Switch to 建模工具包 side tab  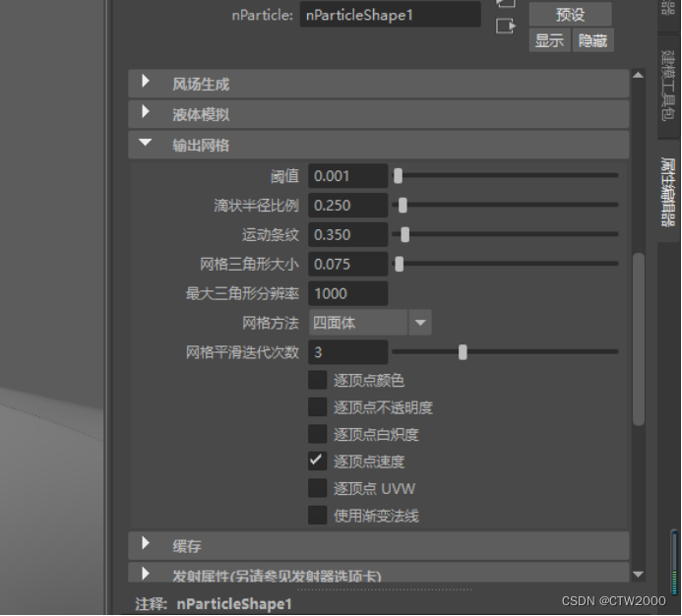click(x=668, y=86)
